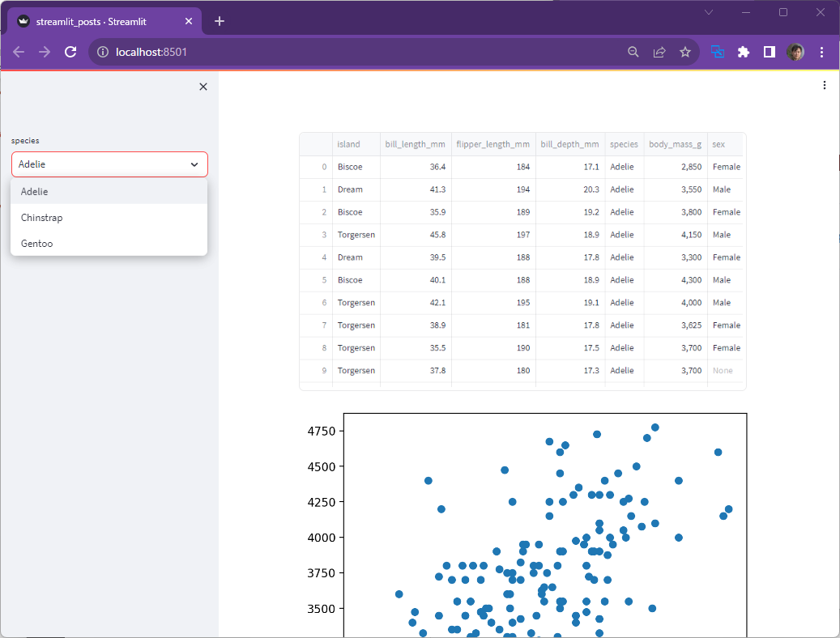Open the Streamlit app options three-dot menu
The image size is (840, 638).
(x=825, y=84)
